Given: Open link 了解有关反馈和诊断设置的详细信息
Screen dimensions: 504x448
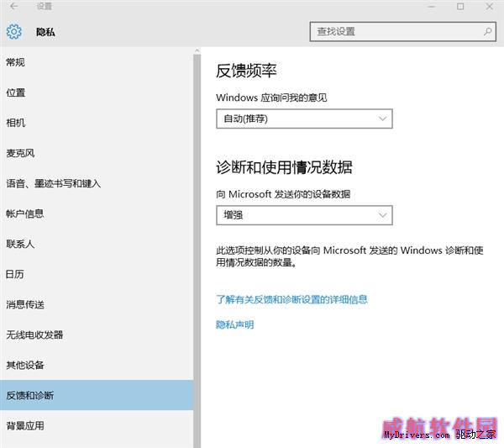Looking at the screenshot, I should coord(291,299).
